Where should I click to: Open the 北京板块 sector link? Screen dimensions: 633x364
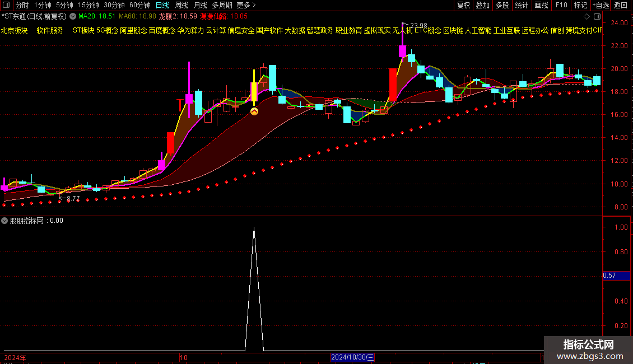tap(14, 30)
